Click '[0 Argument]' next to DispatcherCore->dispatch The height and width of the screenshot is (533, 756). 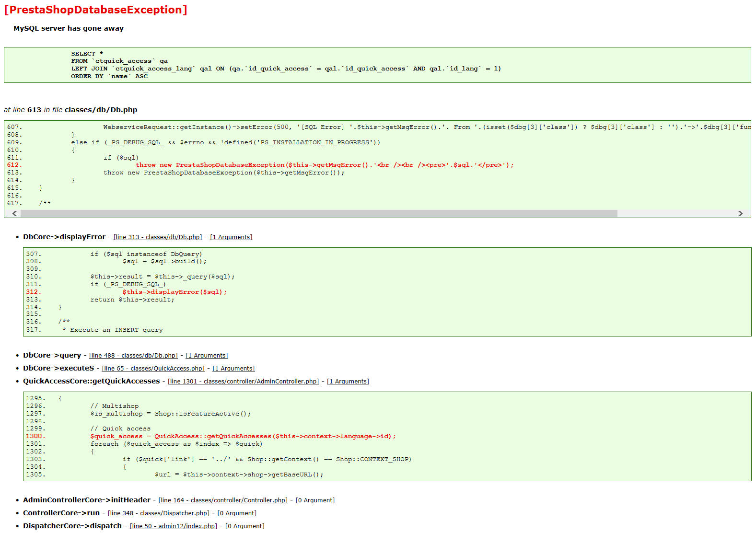(244, 526)
